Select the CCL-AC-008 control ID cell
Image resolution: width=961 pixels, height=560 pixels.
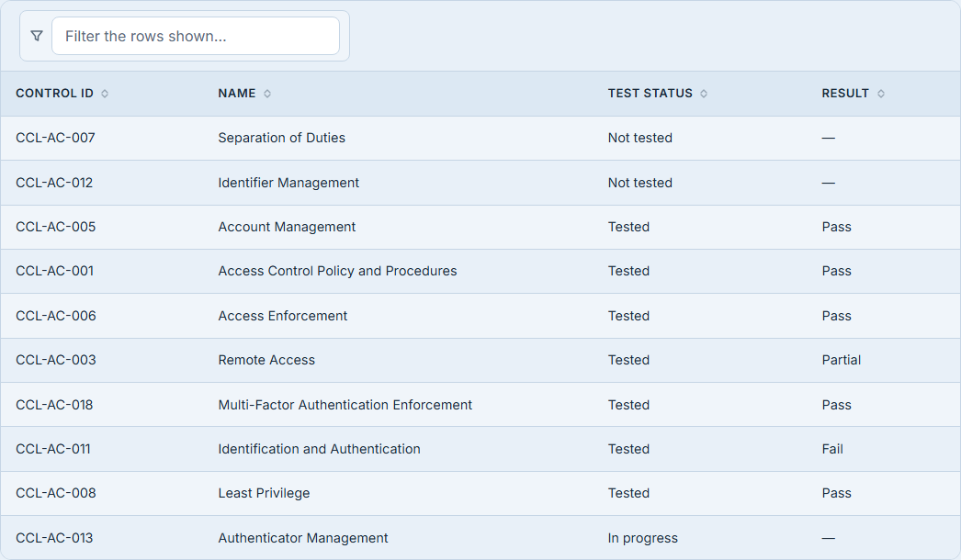(x=56, y=493)
